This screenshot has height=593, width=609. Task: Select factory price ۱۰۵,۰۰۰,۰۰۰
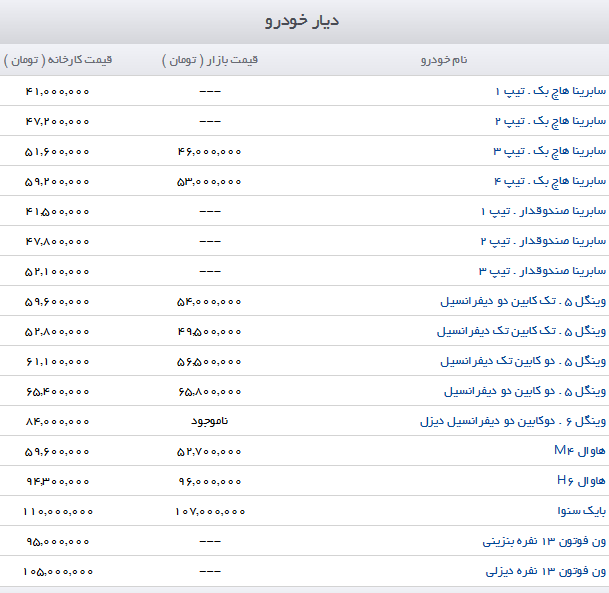[x=58, y=572]
